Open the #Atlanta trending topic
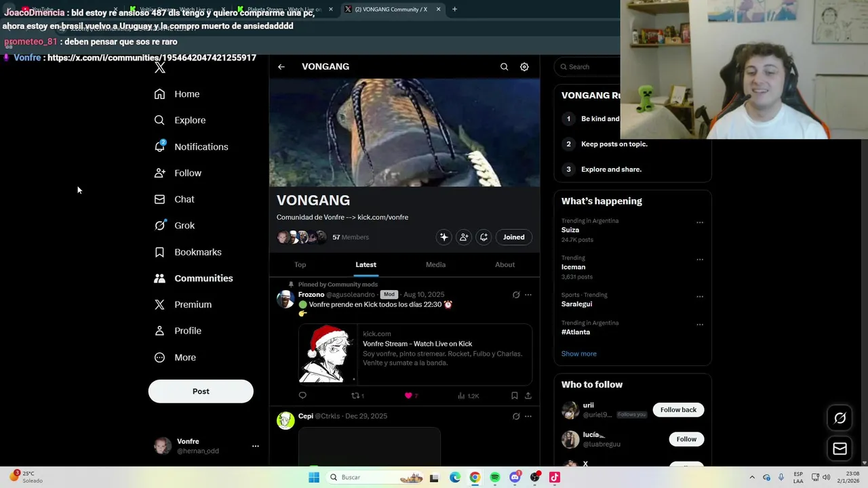This screenshot has width=868, height=488. (x=576, y=332)
